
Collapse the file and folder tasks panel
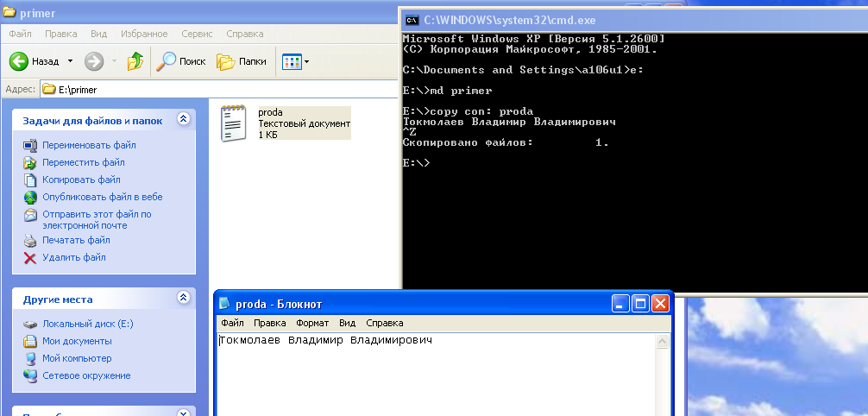coord(183,118)
